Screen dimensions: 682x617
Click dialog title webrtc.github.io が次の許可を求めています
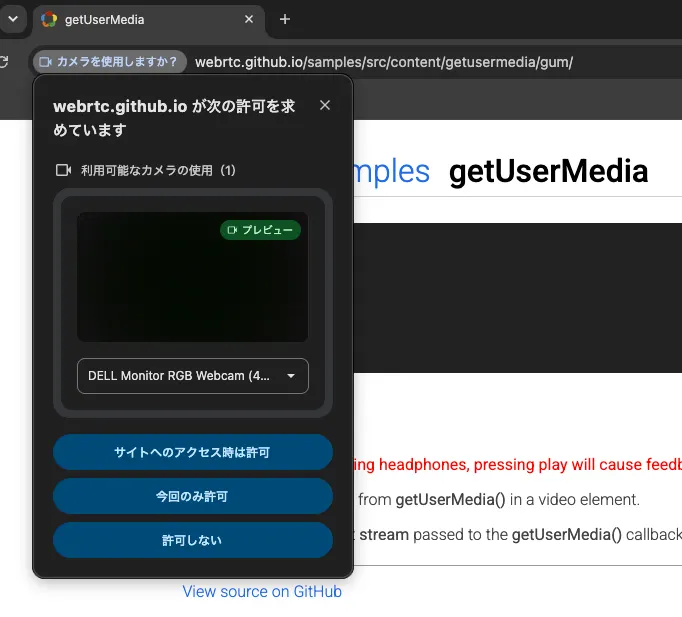174,118
